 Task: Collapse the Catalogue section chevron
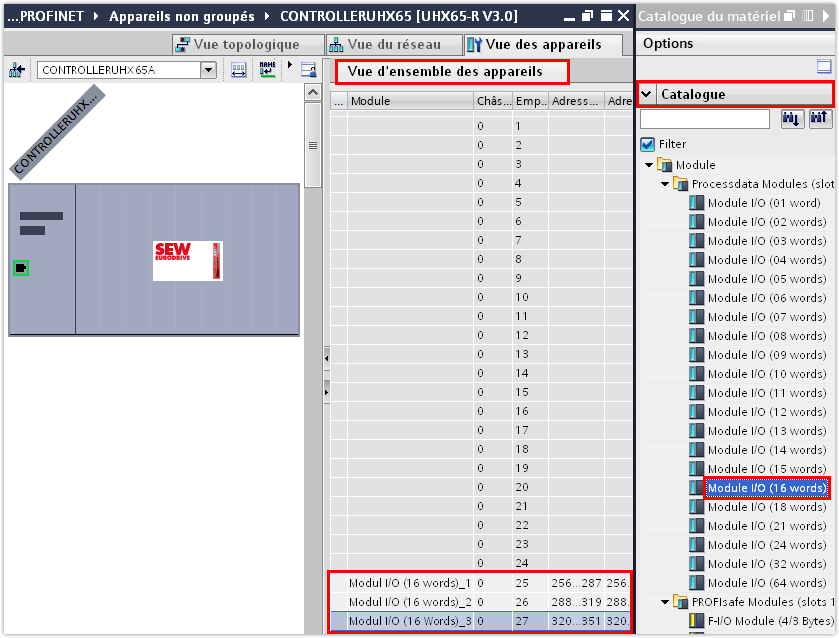tap(647, 94)
